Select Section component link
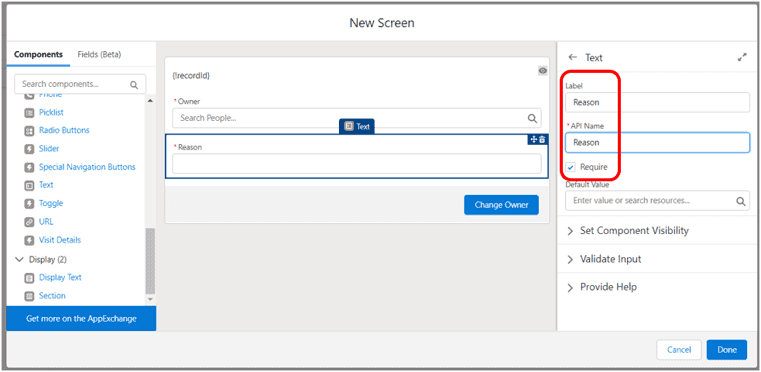Screen dimensions: 761x372 [x=52, y=296]
